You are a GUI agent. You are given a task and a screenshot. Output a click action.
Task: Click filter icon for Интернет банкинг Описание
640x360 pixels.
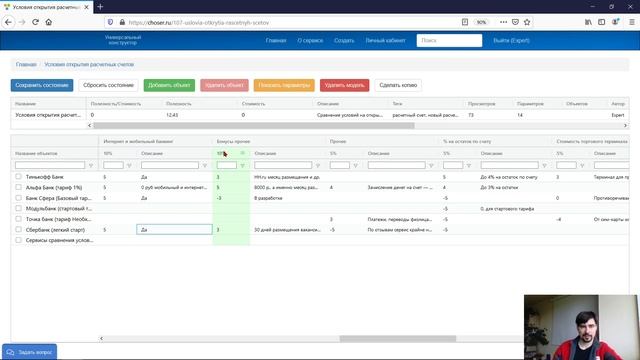point(204,165)
